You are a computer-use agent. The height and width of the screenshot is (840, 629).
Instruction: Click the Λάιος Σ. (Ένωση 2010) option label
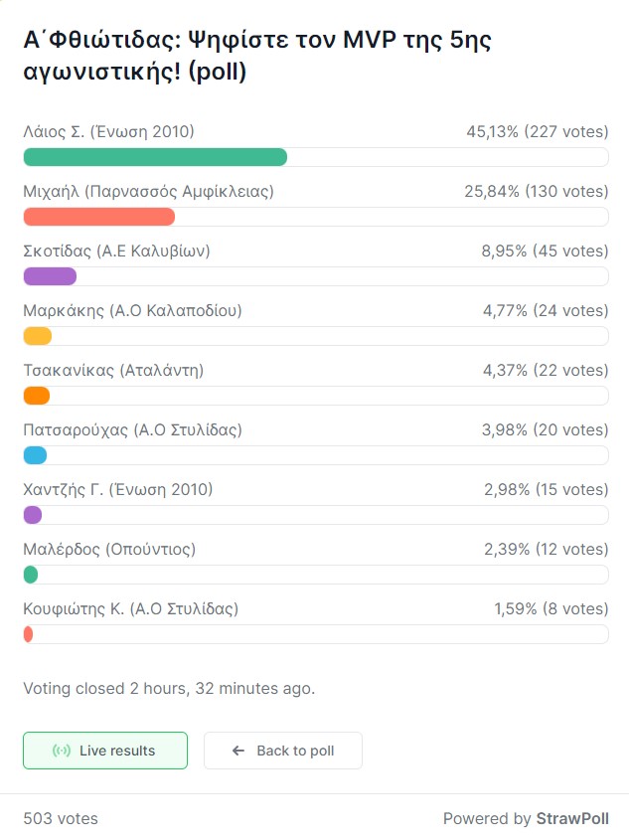pyautogui.click(x=108, y=132)
